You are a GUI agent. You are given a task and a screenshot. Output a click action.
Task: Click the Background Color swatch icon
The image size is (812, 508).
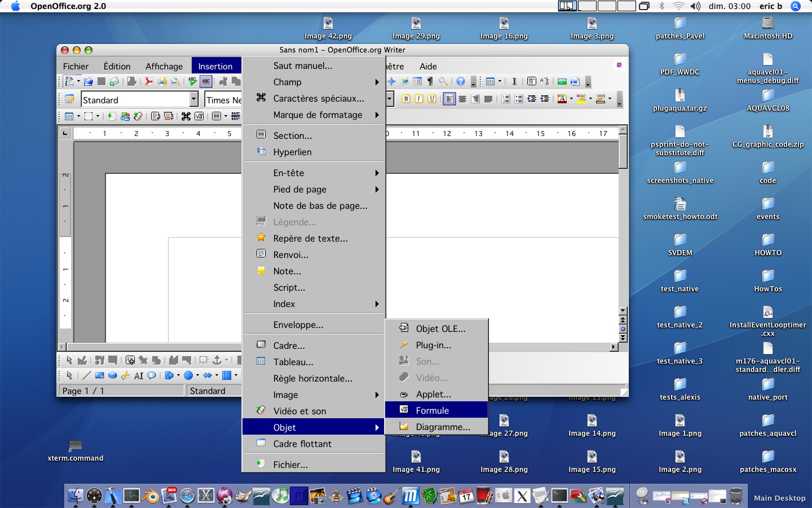(x=601, y=99)
